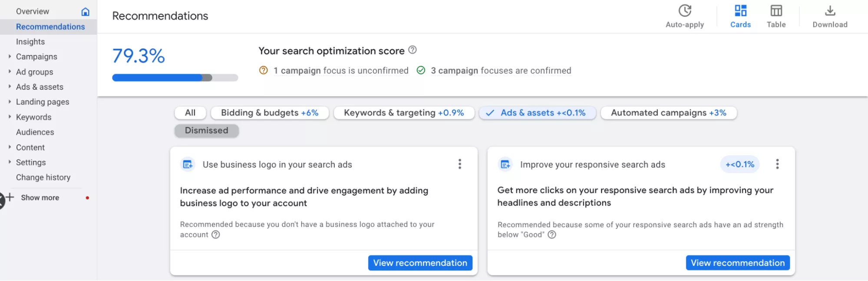Viewport: 868px width, 281px height.
Task: Expand the Settings sidebar section
Action: [x=10, y=162]
